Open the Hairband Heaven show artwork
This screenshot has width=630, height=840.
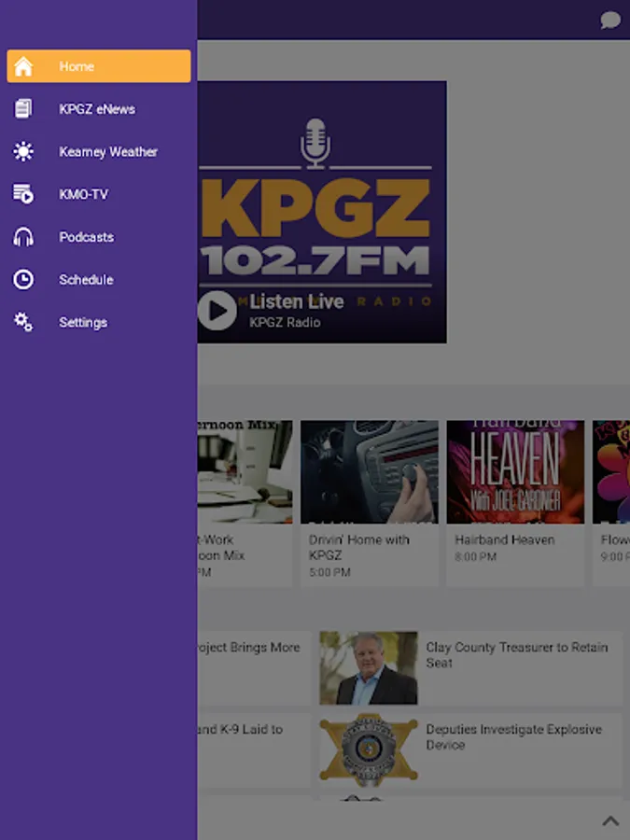[515, 472]
